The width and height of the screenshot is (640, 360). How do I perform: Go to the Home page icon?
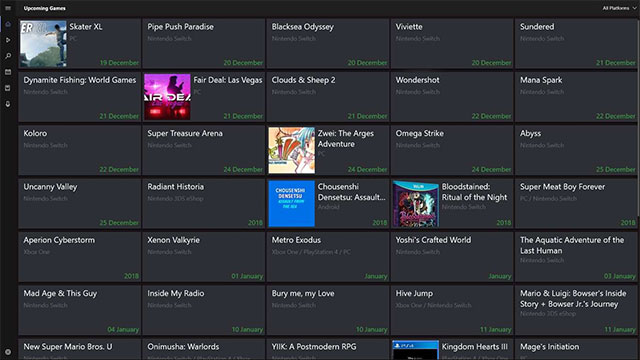coord(8,24)
